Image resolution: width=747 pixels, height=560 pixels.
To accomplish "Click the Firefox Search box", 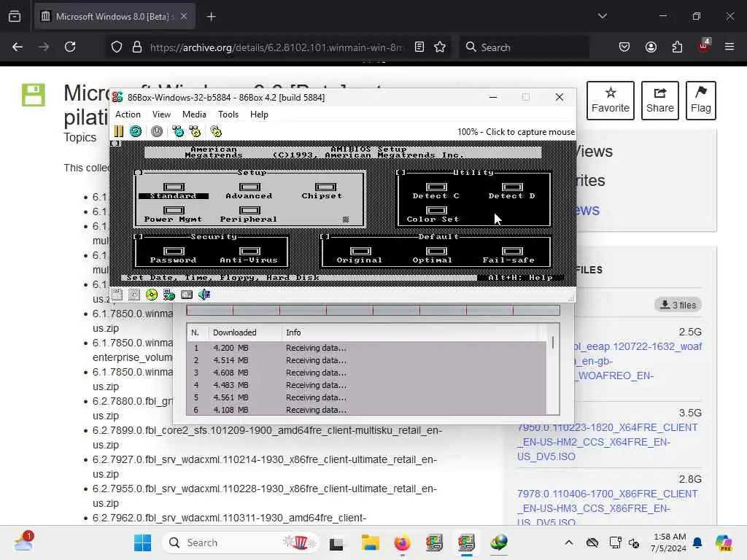I will coord(525,47).
